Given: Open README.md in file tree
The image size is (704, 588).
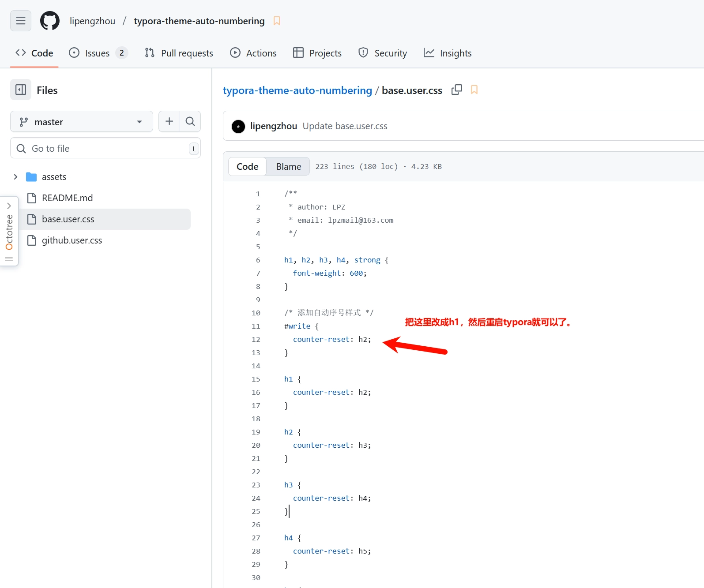Looking at the screenshot, I should [67, 198].
